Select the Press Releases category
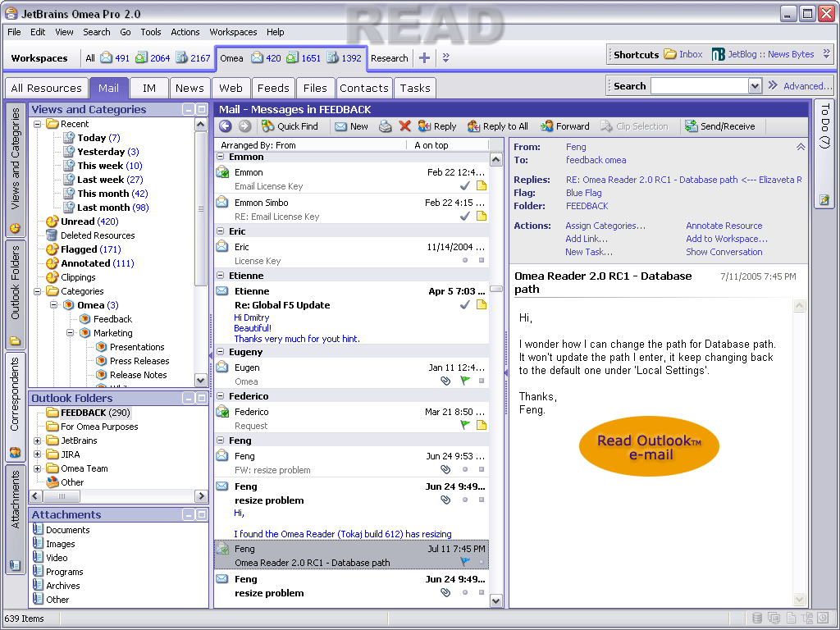Screen dimensions: 840x630 click(x=133, y=361)
